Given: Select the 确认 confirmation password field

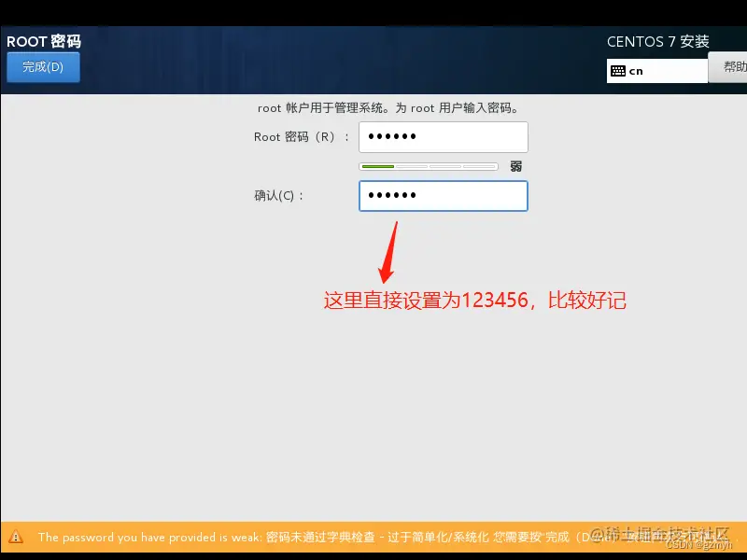Looking at the screenshot, I should [x=443, y=196].
